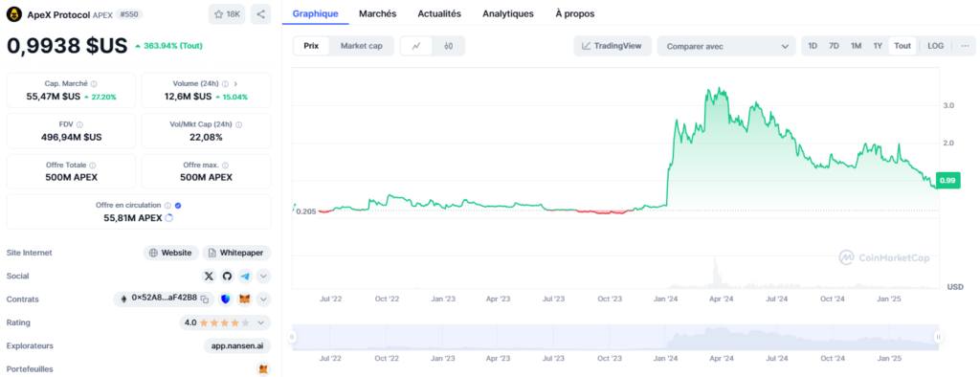The image size is (980, 377).
Task: Click info icon beside Offre Totale
Action: coord(93,166)
